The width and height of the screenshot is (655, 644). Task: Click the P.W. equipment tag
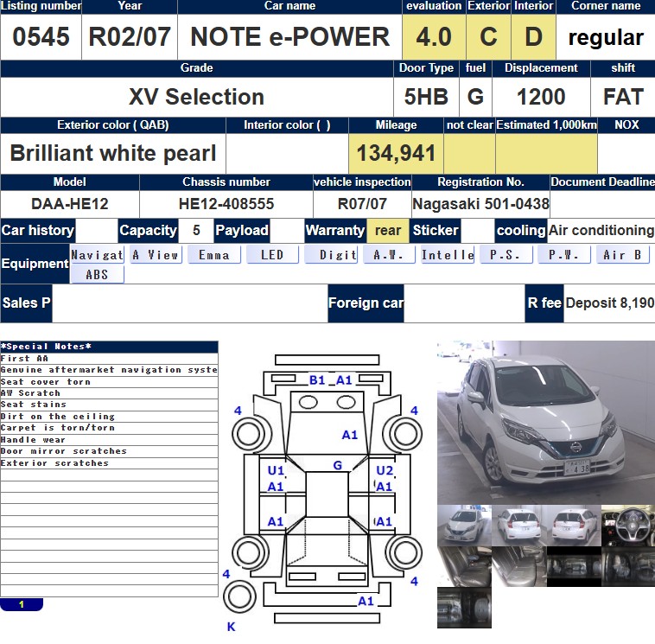(564, 255)
